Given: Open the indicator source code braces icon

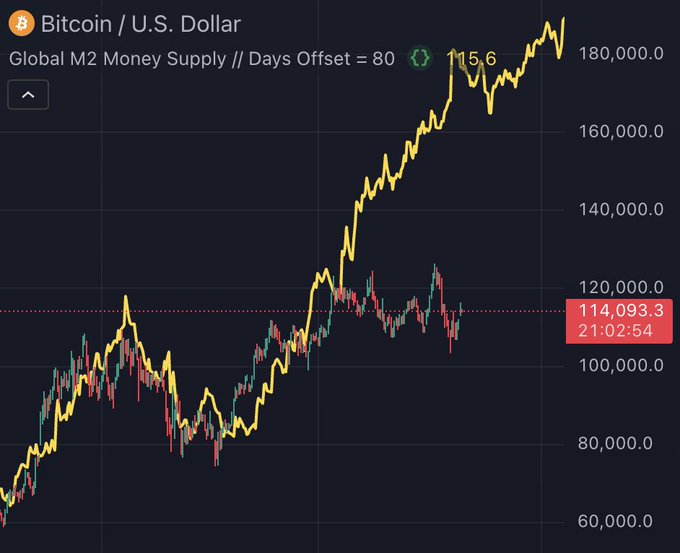Looking at the screenshot, I should click(x=420, y=58).
